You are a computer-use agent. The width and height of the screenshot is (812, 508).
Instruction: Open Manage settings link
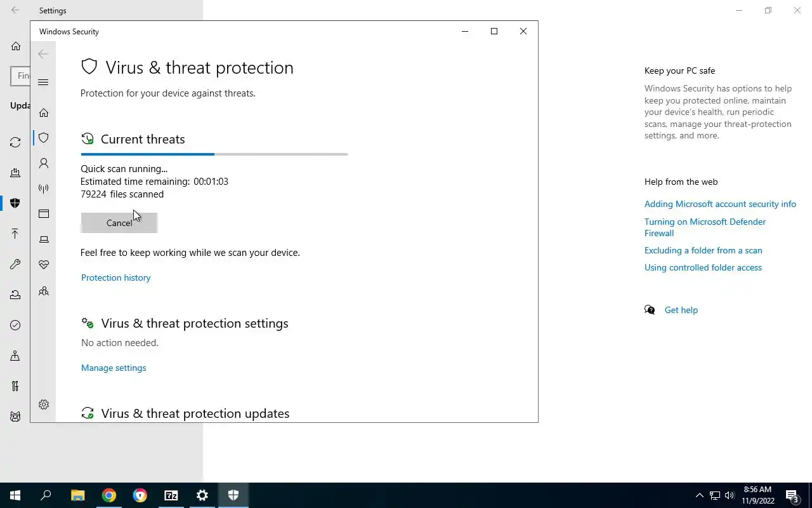coord(114,368)
